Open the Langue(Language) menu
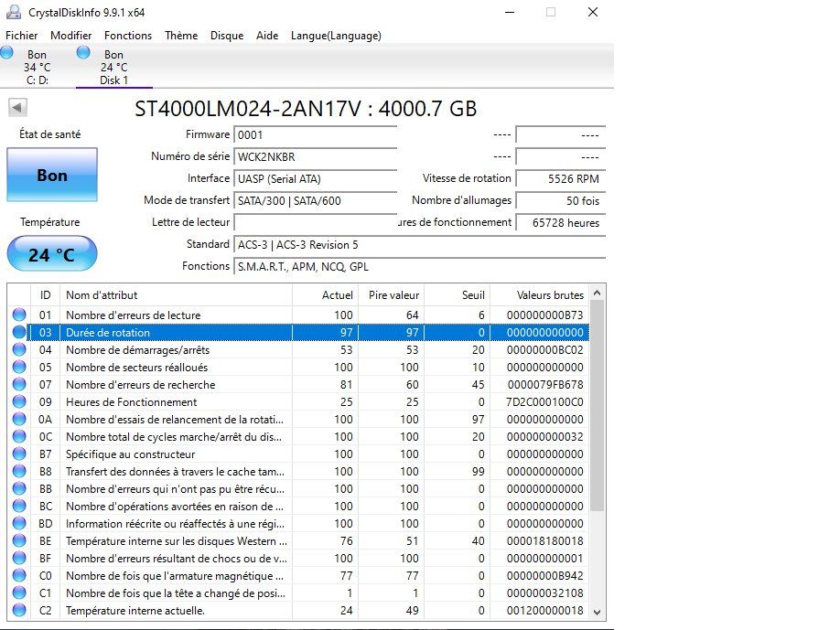Screen dimensions: 840x630 point(336,36)
